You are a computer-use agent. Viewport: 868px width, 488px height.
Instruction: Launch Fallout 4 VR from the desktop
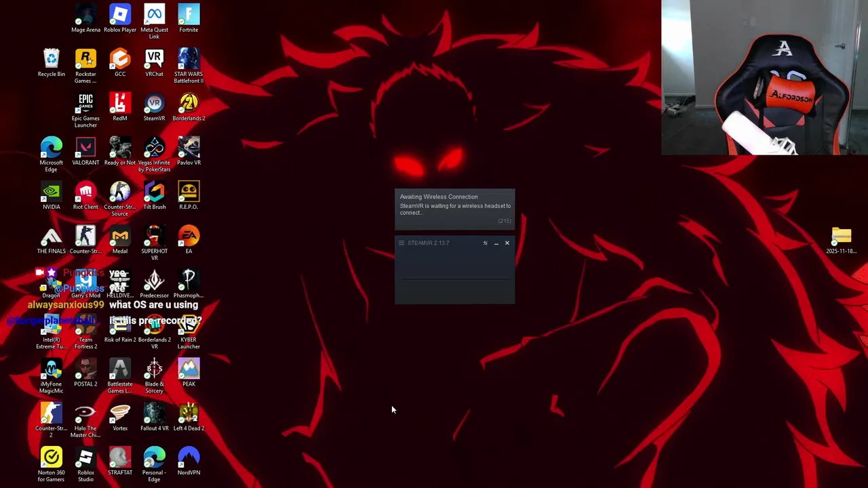tap(154, 418)
